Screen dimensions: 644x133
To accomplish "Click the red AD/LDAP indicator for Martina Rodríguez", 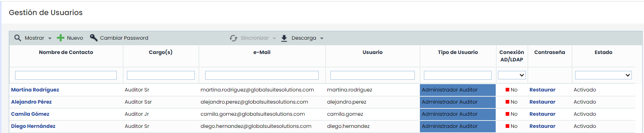I will pos(507,90).
